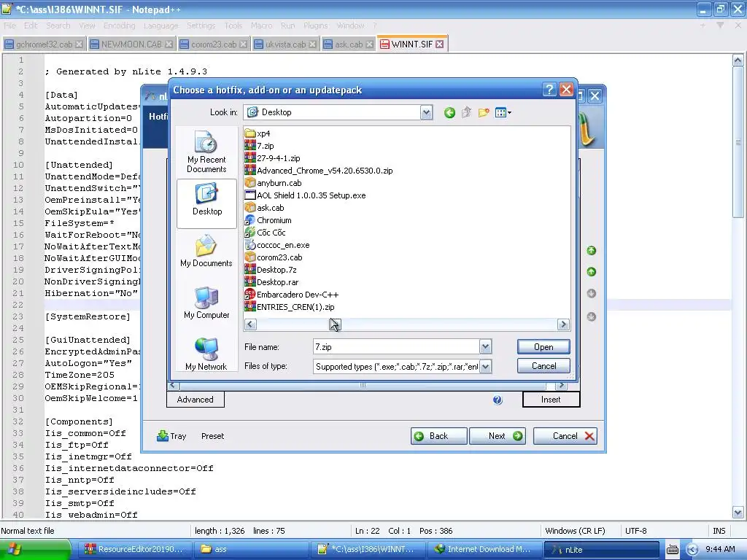Viewport: 747px width, 560px height.
Task: Select Desktop.7z archive
Action: pos(271,270)
